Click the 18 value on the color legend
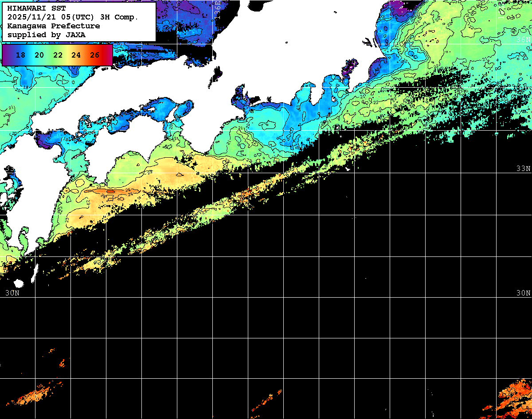Viewport: 532px width, 419px height. (x=20, y=55)
